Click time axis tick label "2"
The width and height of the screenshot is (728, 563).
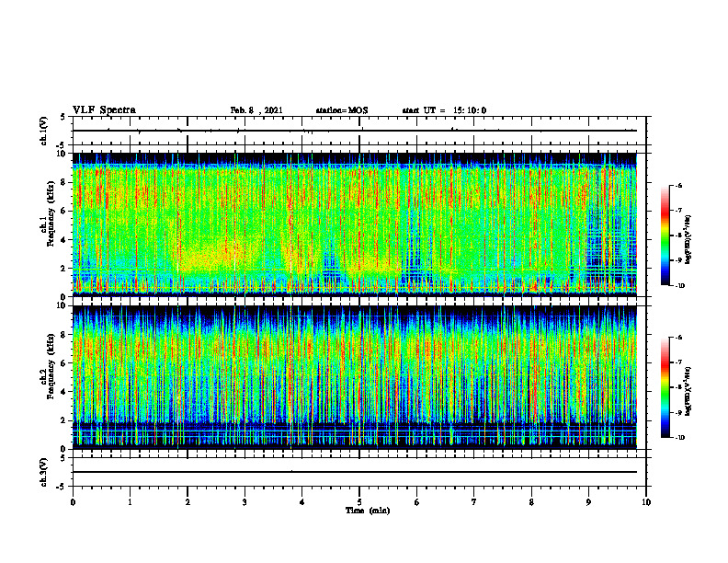tap(188, 502)
